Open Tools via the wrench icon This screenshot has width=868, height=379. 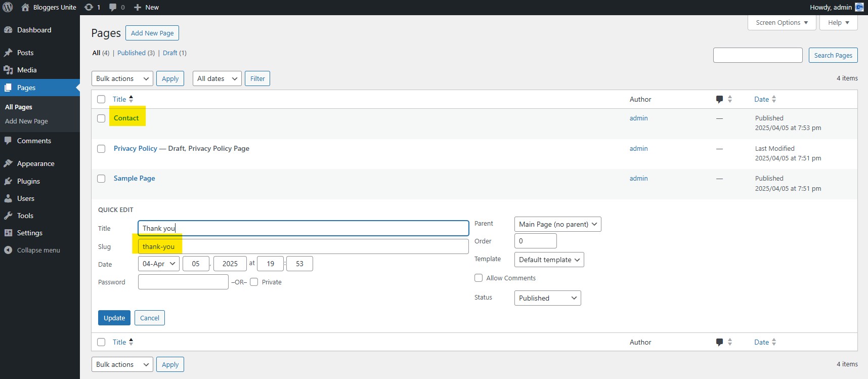(x=8, y=216)
